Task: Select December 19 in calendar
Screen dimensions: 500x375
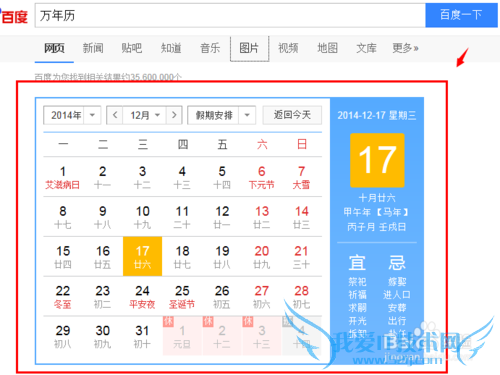Action: click(x=222, y=257)
